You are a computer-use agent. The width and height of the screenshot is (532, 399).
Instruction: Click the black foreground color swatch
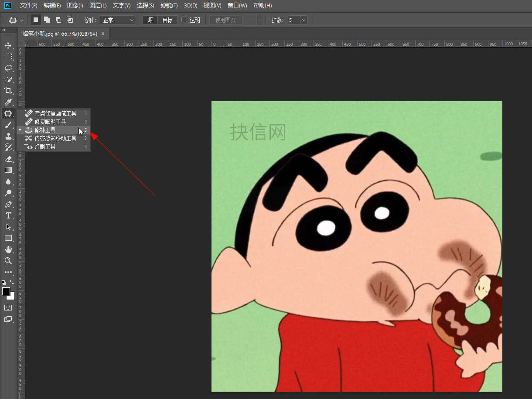tap(6, 291)
